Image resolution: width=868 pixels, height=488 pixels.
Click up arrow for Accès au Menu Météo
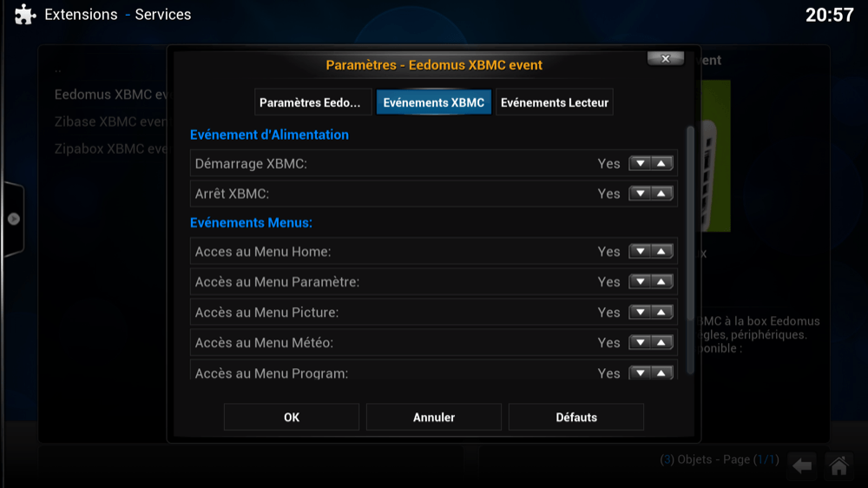click(661, 342)
